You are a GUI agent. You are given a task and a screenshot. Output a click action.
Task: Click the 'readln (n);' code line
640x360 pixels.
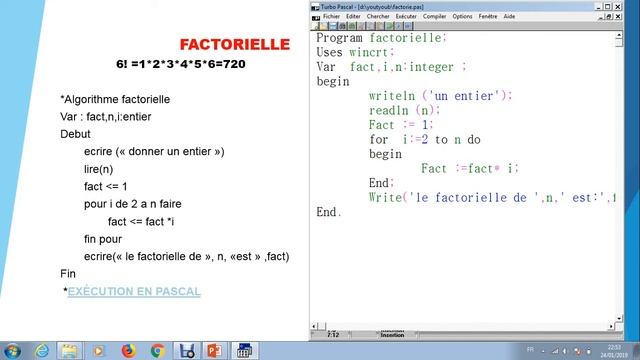pos(404,110)
